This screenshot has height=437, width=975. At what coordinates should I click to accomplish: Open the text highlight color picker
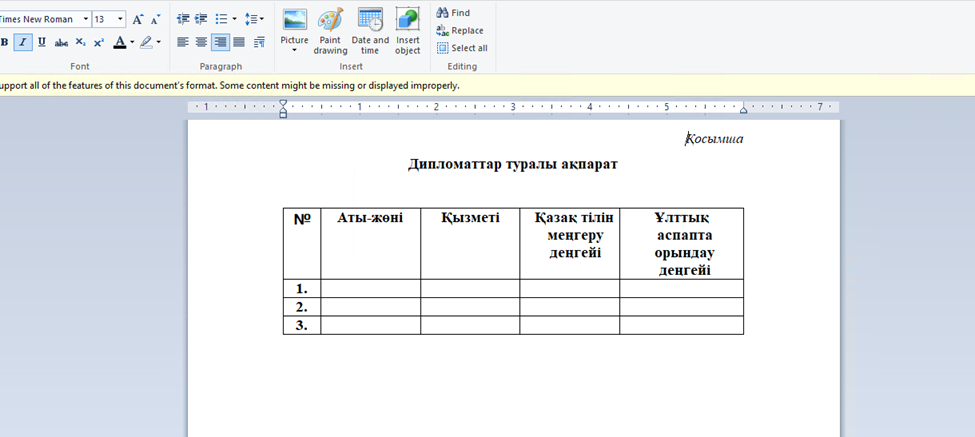tap(158, 42)
